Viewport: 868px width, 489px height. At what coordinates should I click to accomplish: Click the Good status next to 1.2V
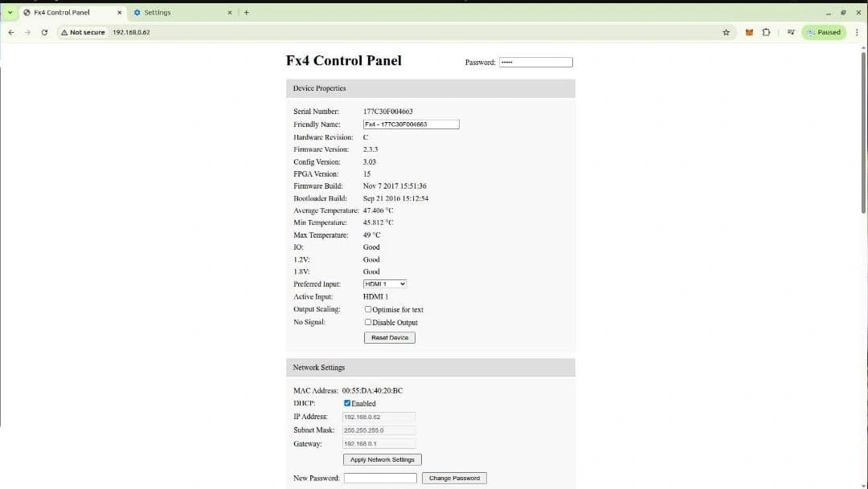click(x=371, y=259)
